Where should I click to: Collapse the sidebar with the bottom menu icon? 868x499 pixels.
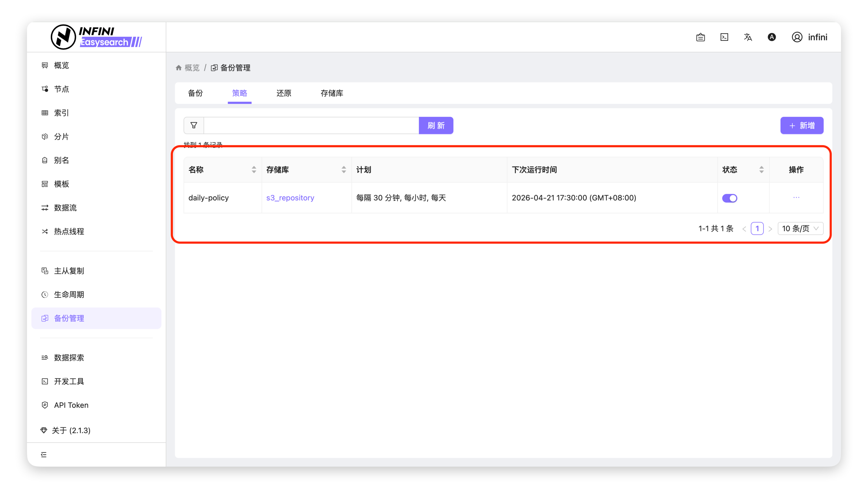pos(43,454)
